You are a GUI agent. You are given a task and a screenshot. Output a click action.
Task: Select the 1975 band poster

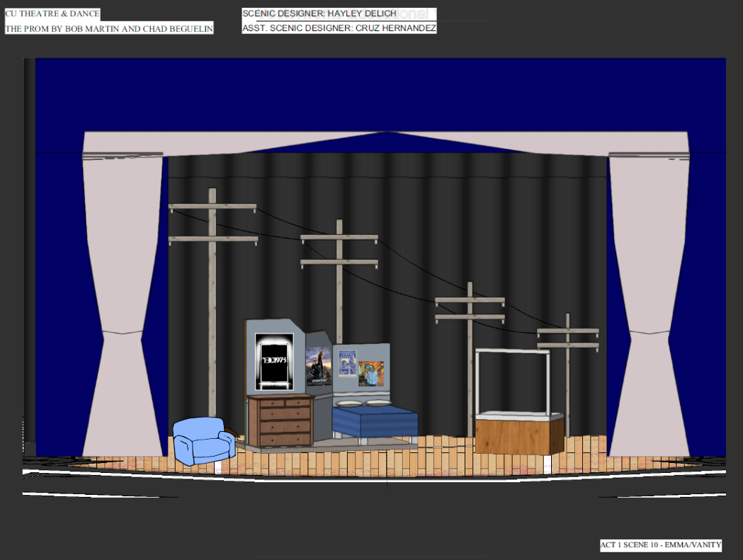(x=275, y=361)
